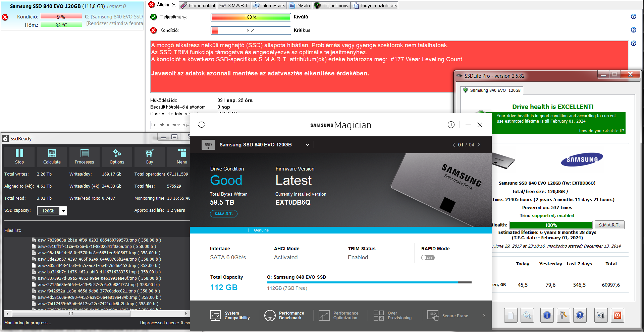Open SSDLife settings gears icon
Screen dimensions: 644x332
pos(527,315)
